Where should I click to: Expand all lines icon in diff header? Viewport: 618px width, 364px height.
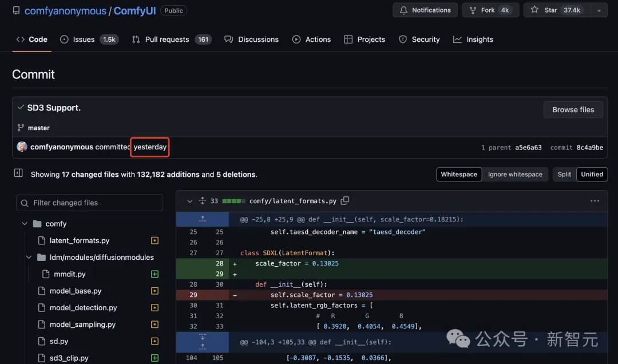[202, 201]
